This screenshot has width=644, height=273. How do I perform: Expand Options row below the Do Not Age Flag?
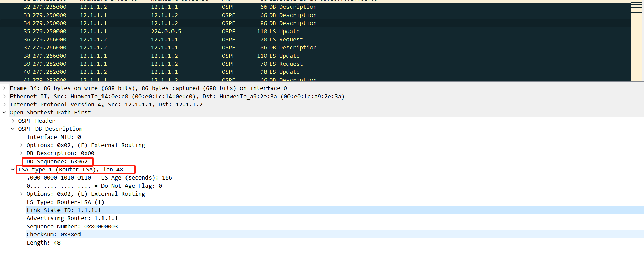(x=21, y=194)
